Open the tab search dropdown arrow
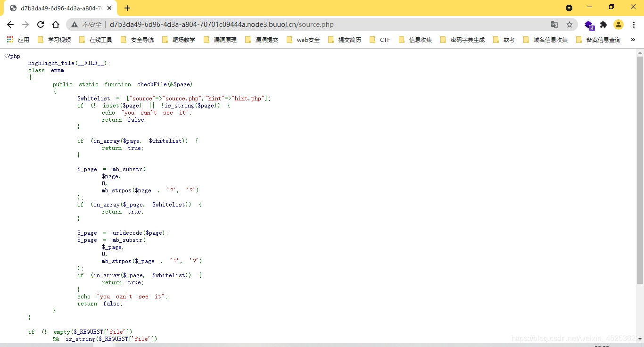The width and height of the screenshot is (644, 347). click(x=569, y=8)
